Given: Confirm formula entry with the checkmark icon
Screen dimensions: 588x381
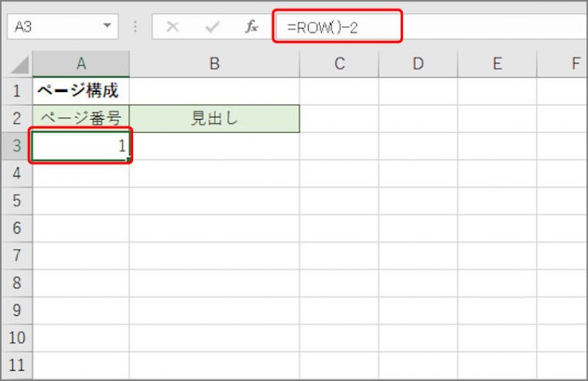Looking at the screenshot, I should click(212, 26).
